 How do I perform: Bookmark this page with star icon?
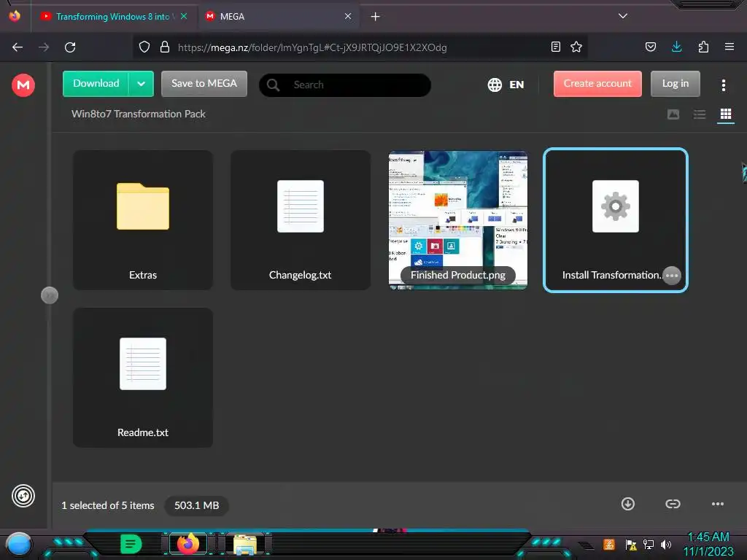coord(576,47)
